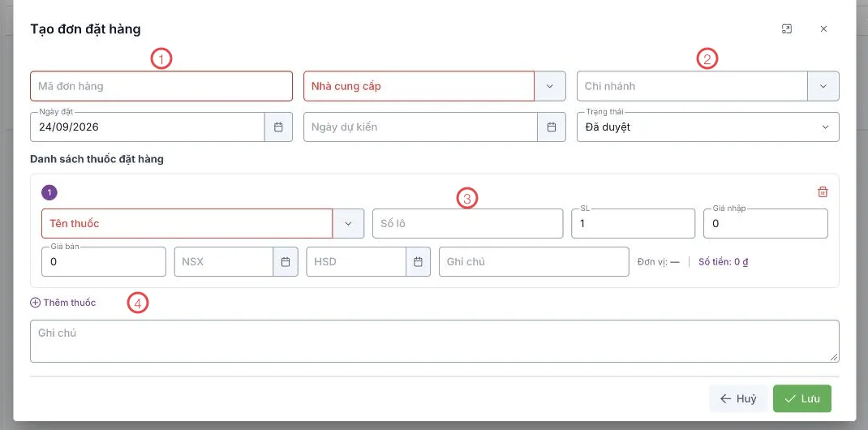Open the NSX date calendar icon
868x430 pixels.
click(286, 262)
